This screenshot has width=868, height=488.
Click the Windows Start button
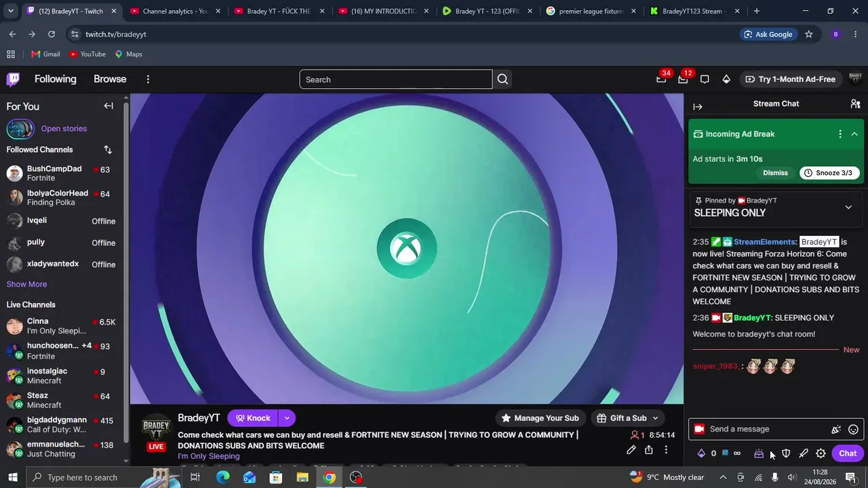pos(12,477)
